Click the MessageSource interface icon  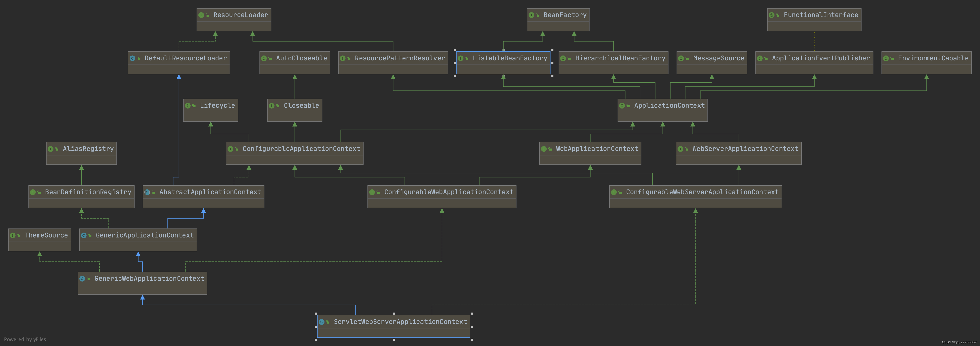681,59
